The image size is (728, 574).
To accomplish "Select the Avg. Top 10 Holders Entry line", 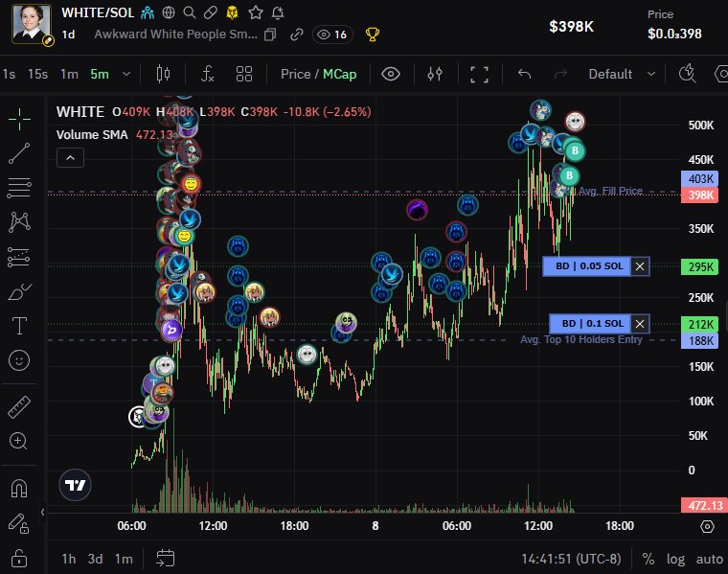I will 580,339.
